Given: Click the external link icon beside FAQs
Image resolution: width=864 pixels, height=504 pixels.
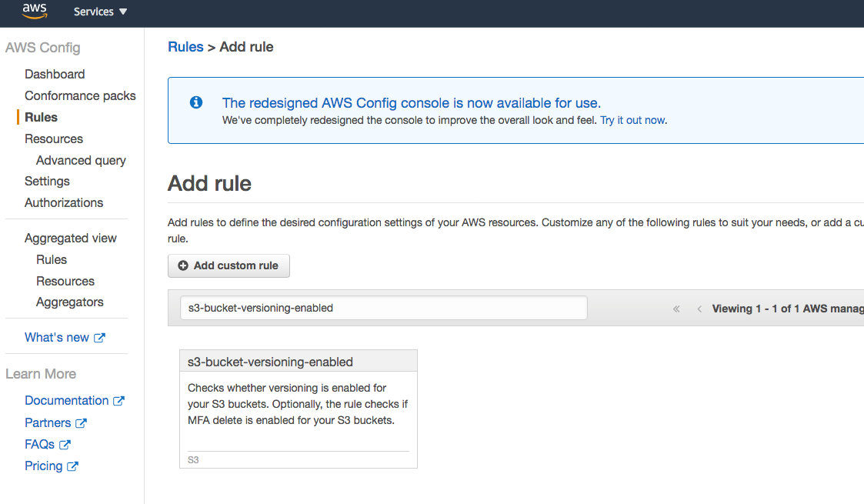Looking at the screenshot, I should coord(64,444).
